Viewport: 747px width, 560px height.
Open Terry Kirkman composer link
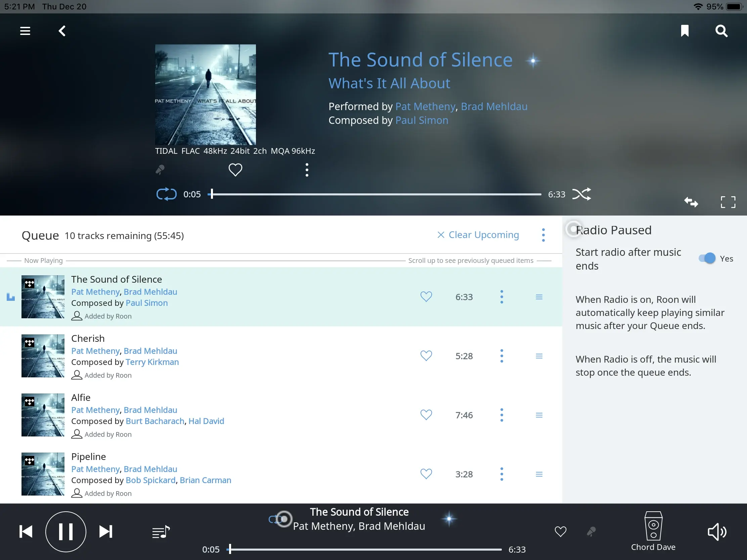[x=152, y=362]
